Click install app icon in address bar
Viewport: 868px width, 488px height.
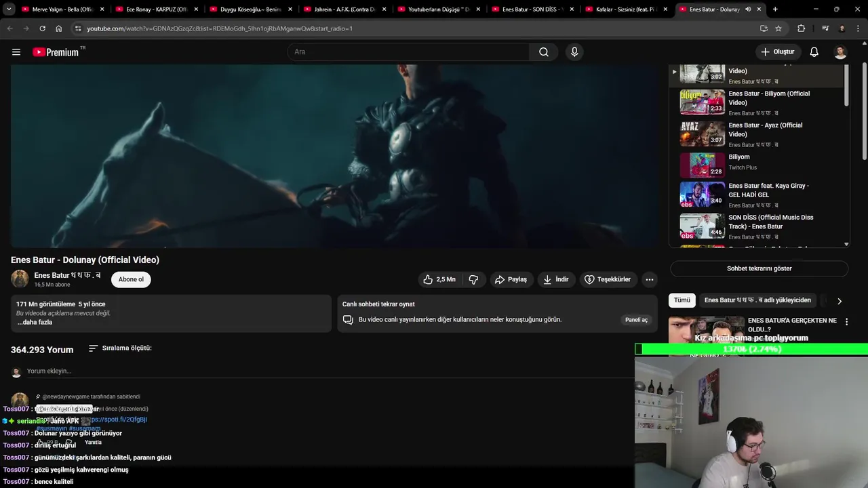(764, 28)
